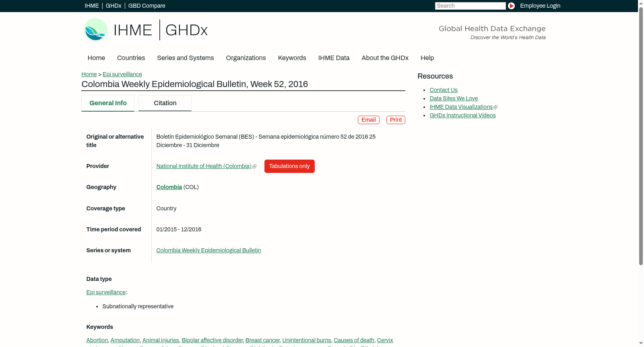Open the Data Sites We Love link
The height and width of the screenshot is (347, 644).
454,98
